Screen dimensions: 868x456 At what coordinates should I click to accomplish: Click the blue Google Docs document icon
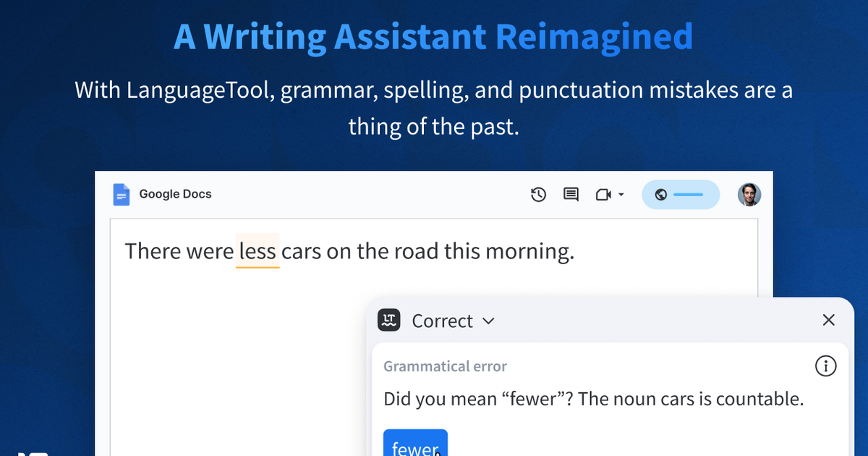click(122, 194)
